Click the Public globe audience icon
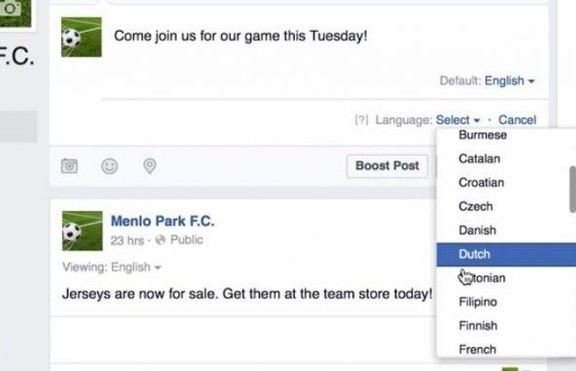The image size is (576, 371). pyautogui.click(x=160, y=240)
